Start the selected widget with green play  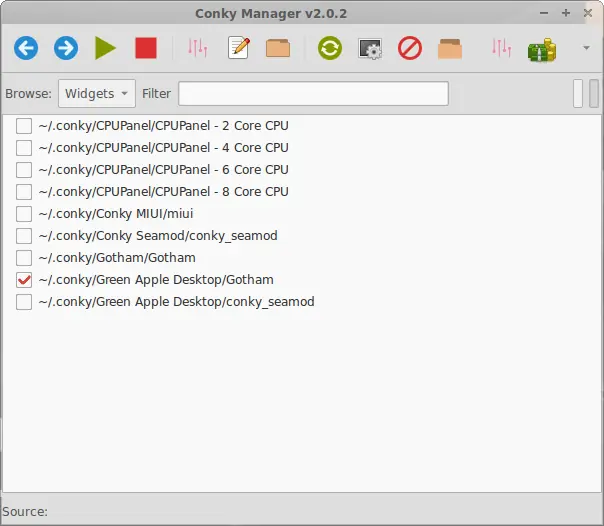coord(106,48)
